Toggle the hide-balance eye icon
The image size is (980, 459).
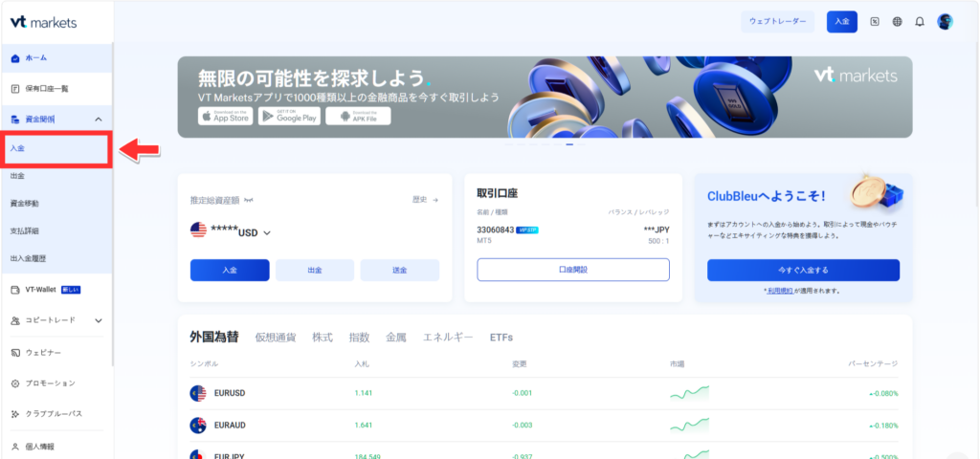pos(248,200)
